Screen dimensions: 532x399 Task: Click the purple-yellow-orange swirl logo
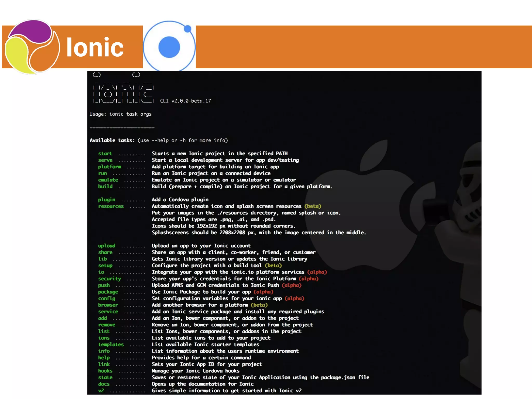coord(32,47)
